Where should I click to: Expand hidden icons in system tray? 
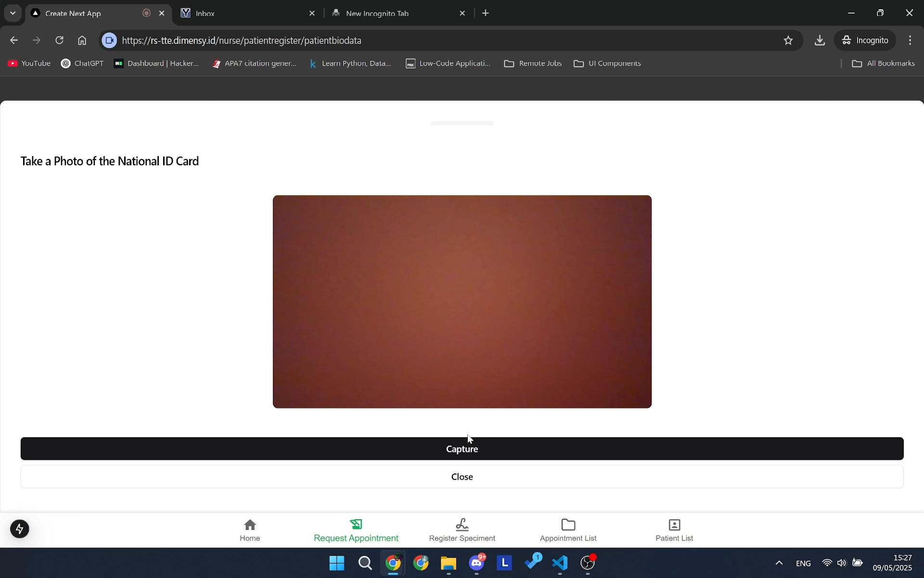[x=779, y=563]
